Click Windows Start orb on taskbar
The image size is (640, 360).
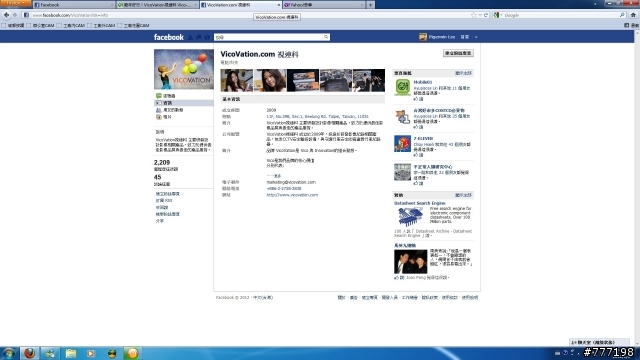pos(9,353)
